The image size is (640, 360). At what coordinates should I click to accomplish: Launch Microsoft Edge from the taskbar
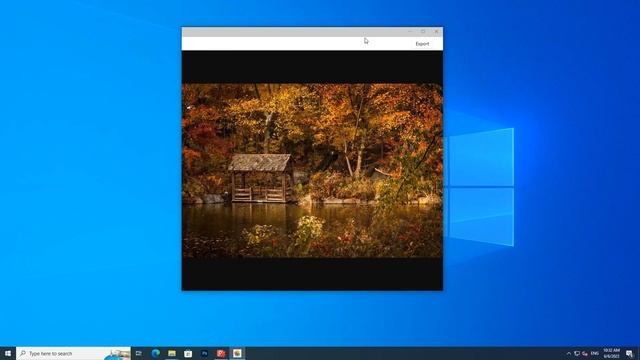pyautogui.click(x=156, y=353)
